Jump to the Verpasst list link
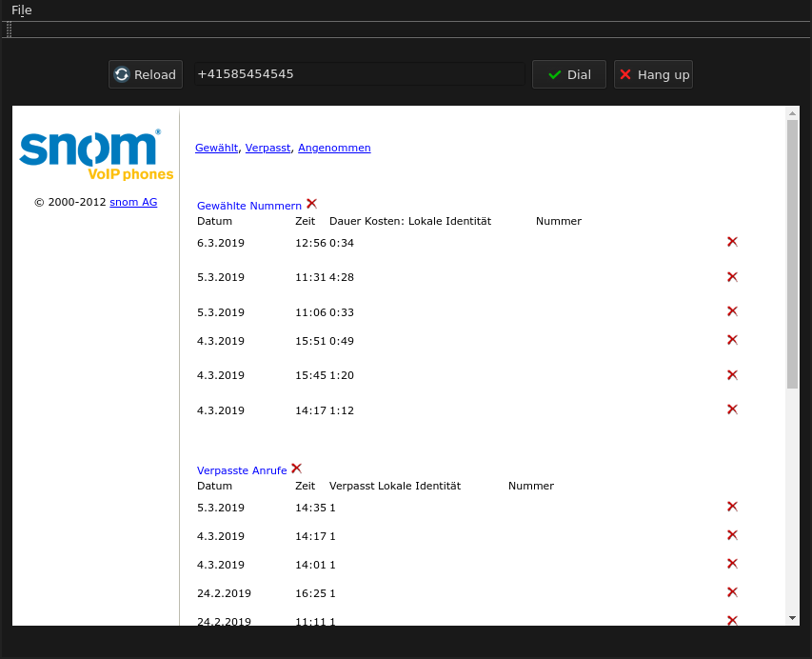812x659 pixels. tap(267, 148)
